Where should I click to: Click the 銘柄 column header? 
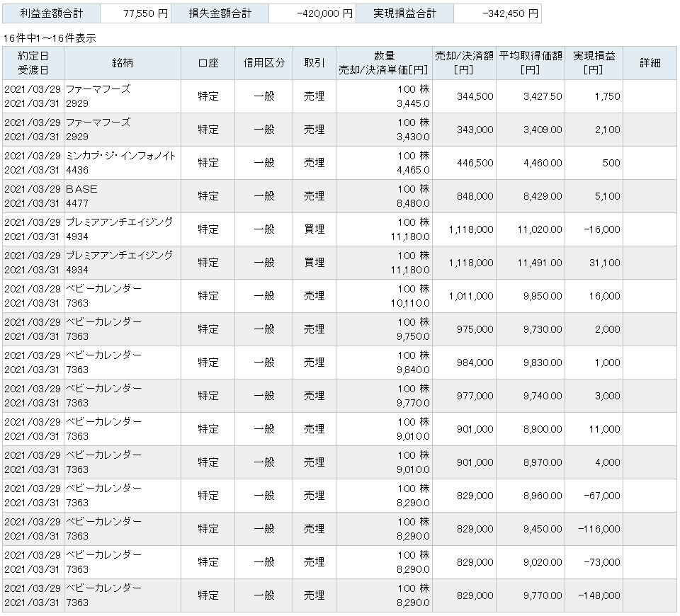pos(123,63)
